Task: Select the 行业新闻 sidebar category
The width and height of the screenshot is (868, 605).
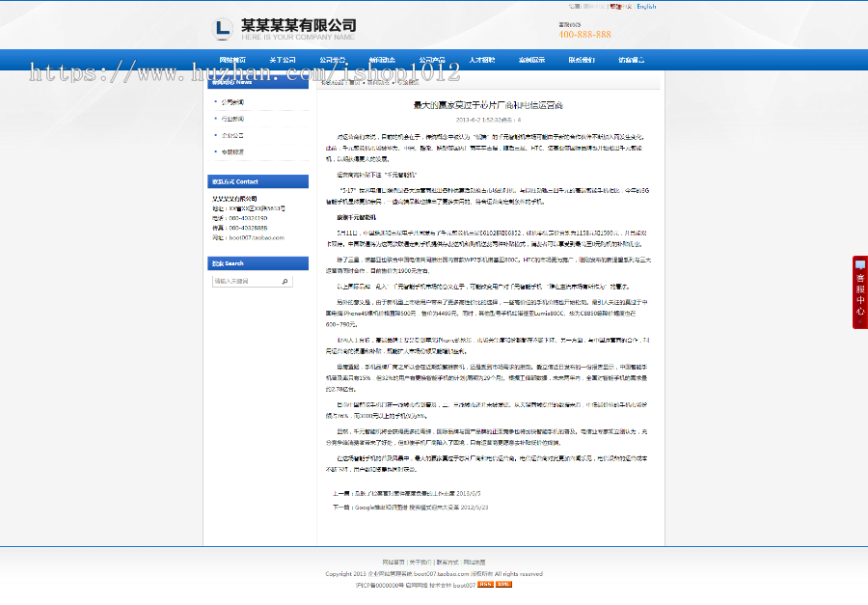Action: point(233,119)
